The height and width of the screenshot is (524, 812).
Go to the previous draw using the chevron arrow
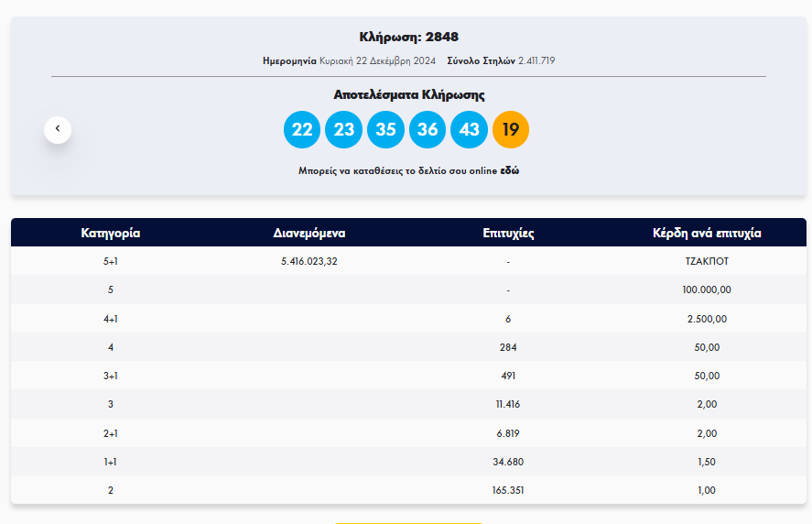point(58,129)
